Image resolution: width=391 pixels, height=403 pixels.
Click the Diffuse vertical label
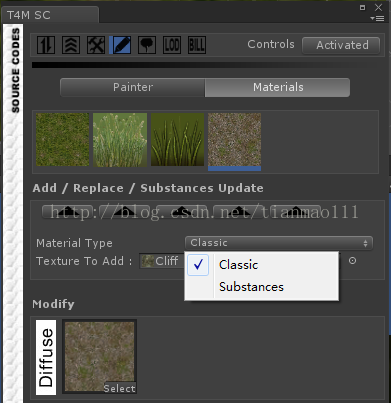point(46,357)
